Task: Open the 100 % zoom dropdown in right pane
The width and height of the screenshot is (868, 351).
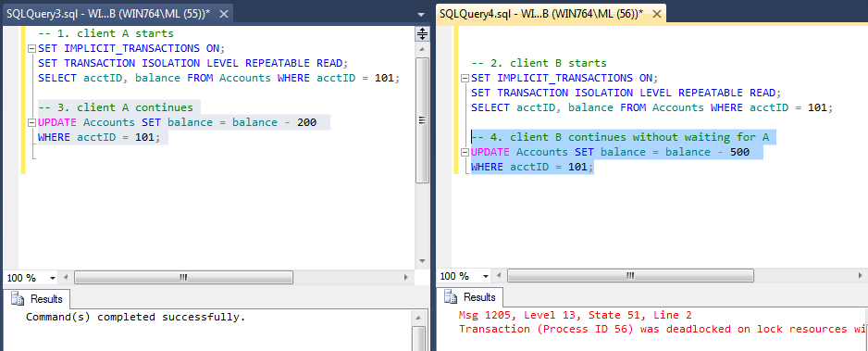Action: point(486,276)
